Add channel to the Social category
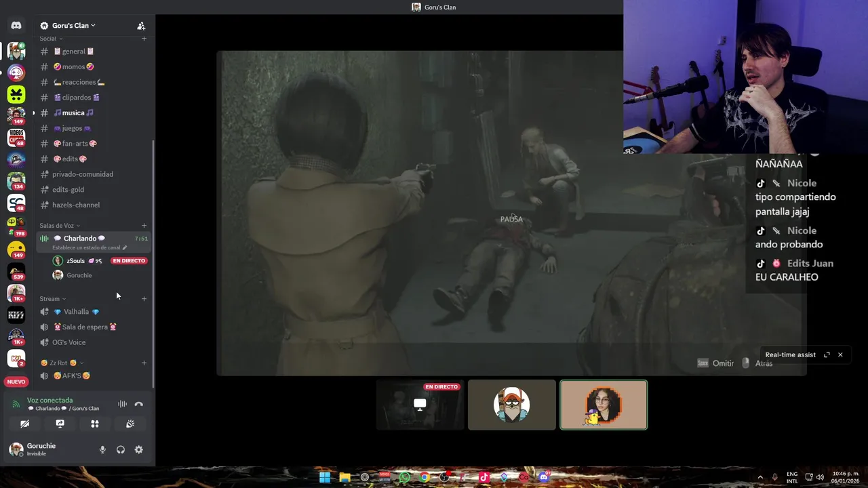868x488 pixels. click(x=144, y=39)
